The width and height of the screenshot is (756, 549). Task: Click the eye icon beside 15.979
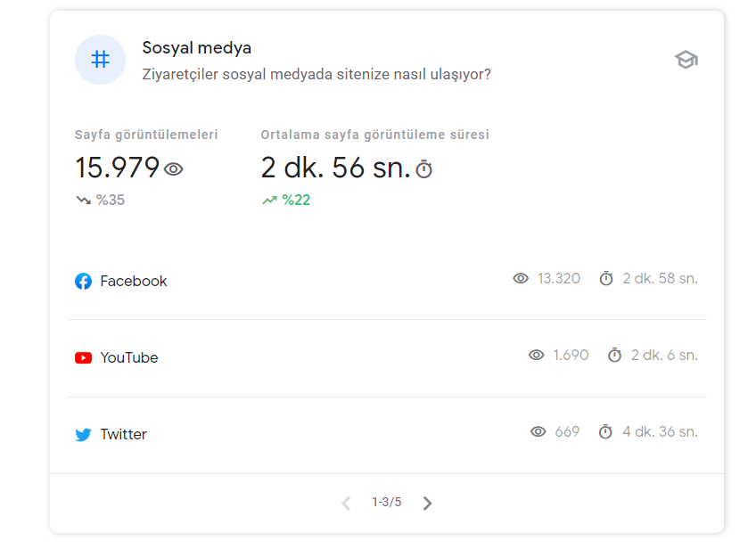tap(174, 169)
